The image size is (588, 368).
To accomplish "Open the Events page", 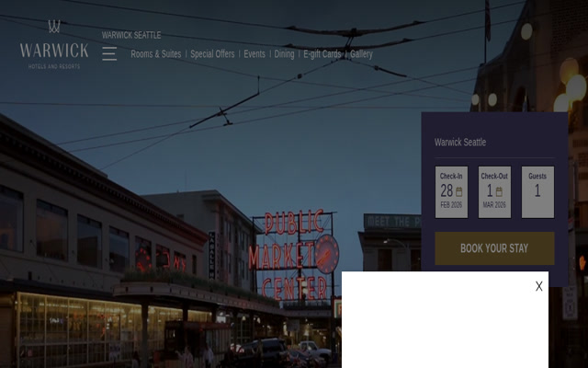I will pos(254,54).
